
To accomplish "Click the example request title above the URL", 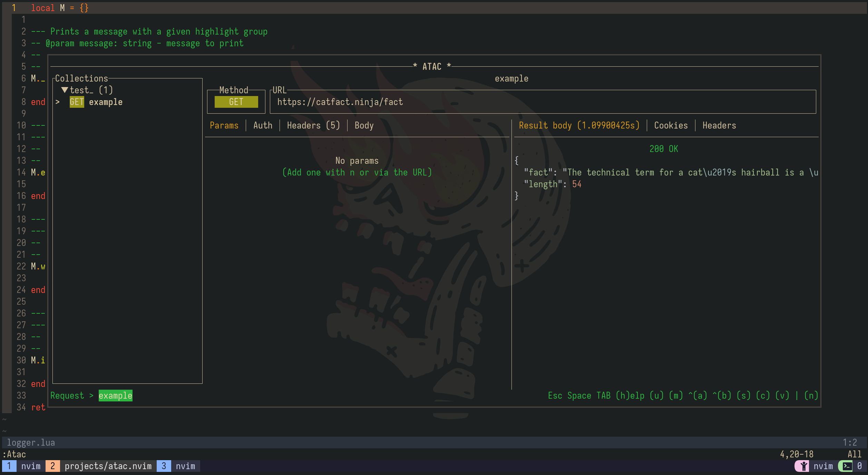I will 511,78.
